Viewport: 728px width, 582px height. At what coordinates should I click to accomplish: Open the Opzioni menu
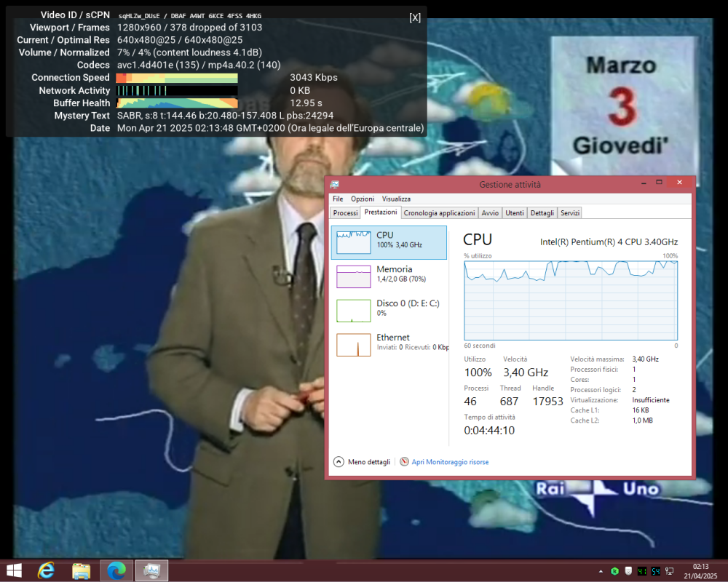click(x=362, y=199)
